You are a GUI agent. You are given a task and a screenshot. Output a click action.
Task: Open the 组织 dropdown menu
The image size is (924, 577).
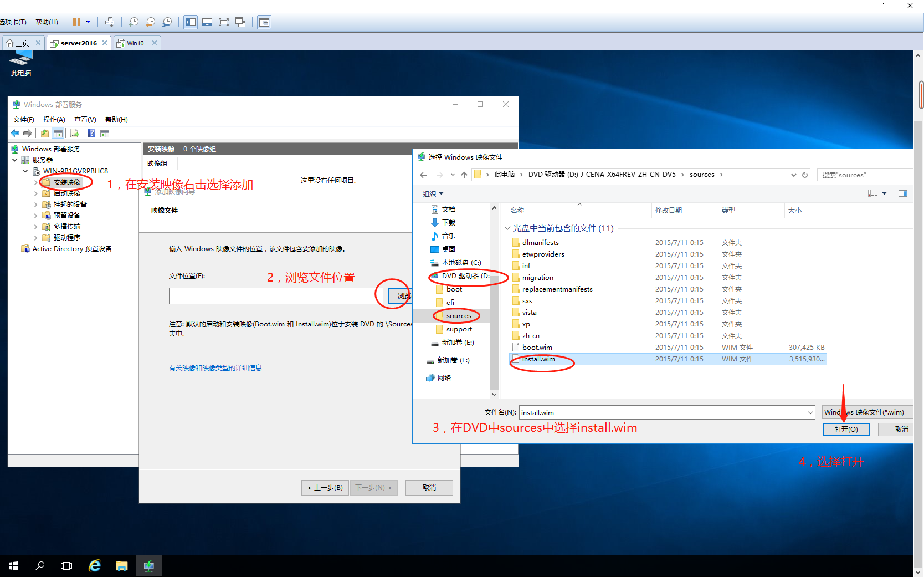(x=433, y=193)
